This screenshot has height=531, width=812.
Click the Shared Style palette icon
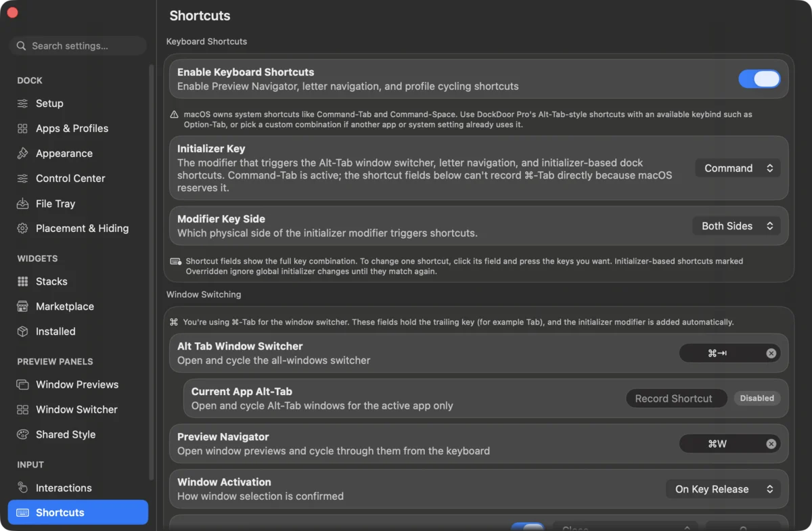point(22,434)
